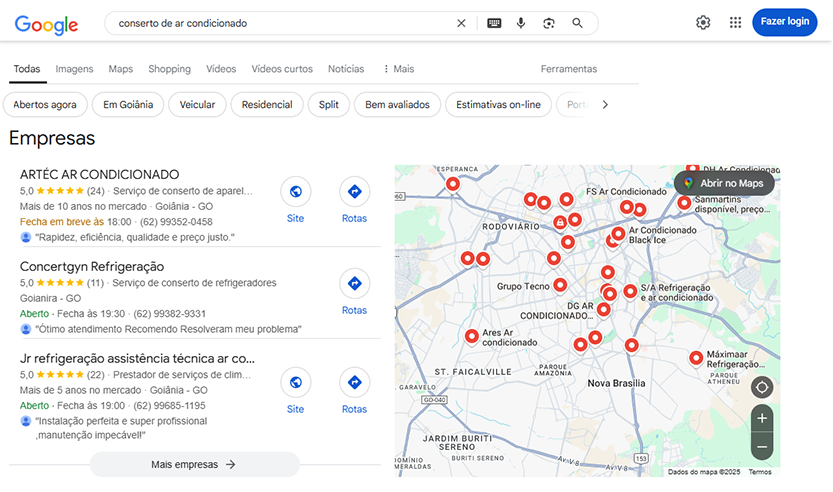
Task: Click phone number (62) 99382-9331
Action: click(169, 314)
